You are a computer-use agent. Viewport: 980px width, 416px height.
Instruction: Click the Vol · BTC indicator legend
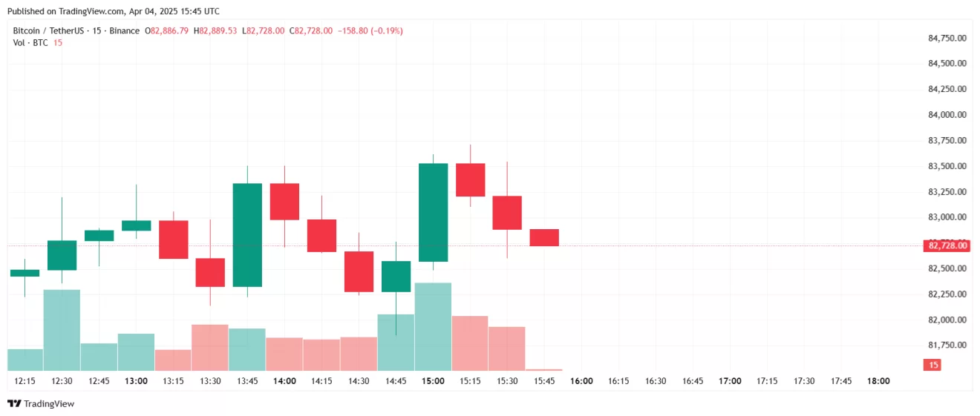pos(30,43)
